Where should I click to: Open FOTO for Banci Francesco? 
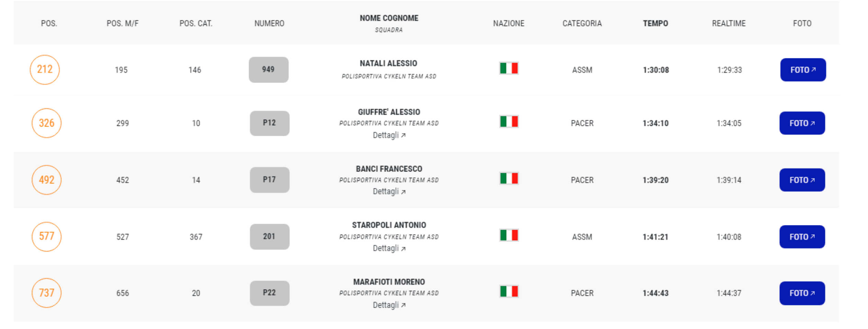pyautogui.click(x=802, y=180)
